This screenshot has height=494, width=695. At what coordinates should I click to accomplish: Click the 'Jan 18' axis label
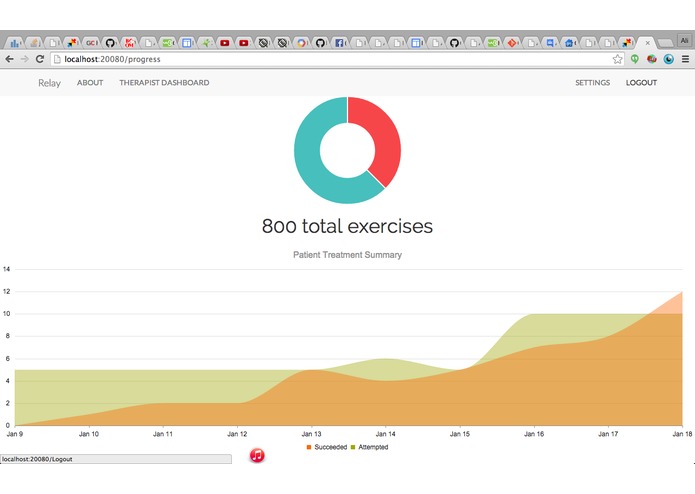(682, 434)
